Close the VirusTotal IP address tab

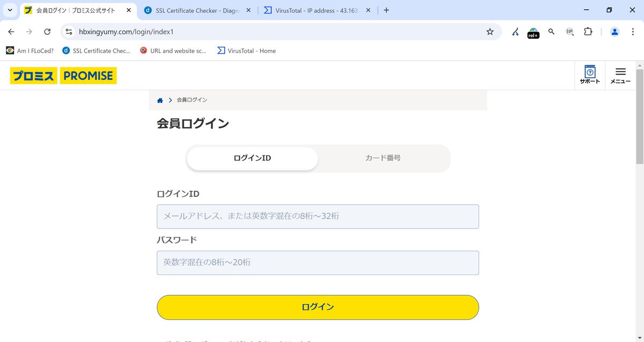(x=368, y=10)
